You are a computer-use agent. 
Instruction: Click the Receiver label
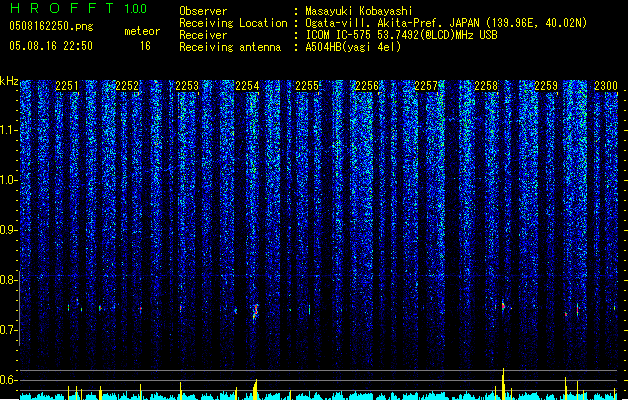[203, 35]
